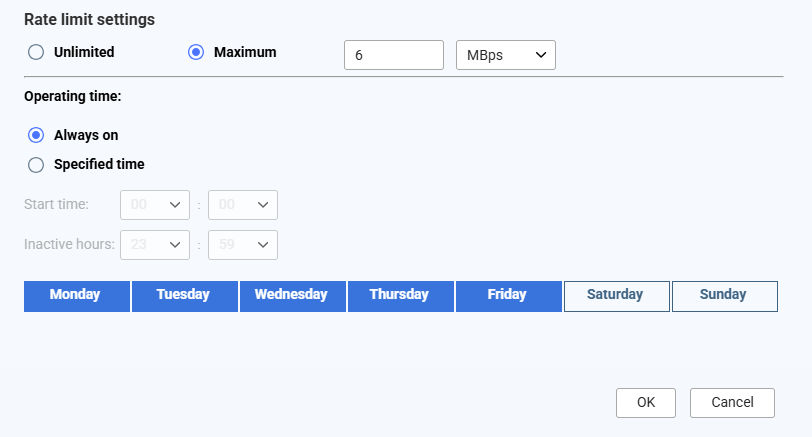Screen dimensions: 812x437
Task: Click the maximum rate value input field
Action: pyautogui.click(x=393, y=55)
